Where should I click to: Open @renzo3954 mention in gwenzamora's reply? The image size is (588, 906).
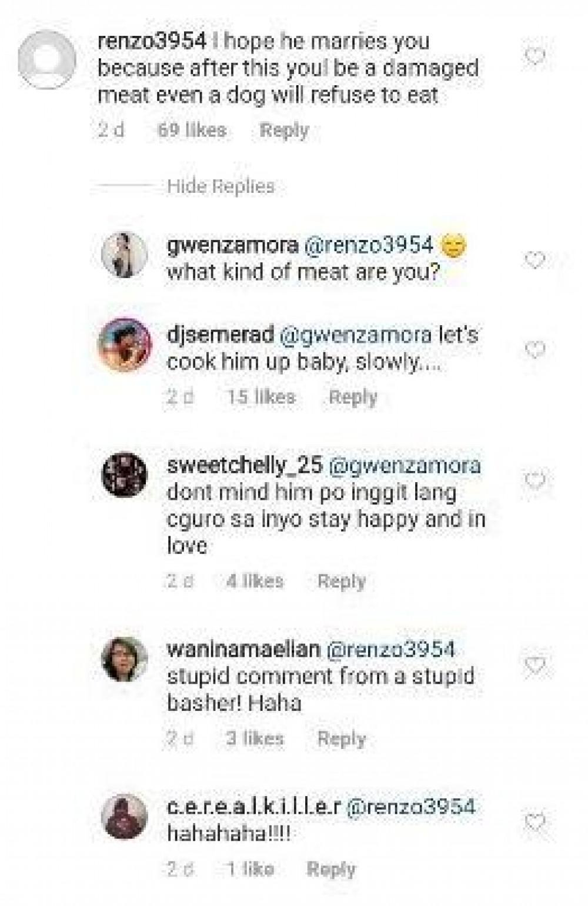tap(367, 245)
